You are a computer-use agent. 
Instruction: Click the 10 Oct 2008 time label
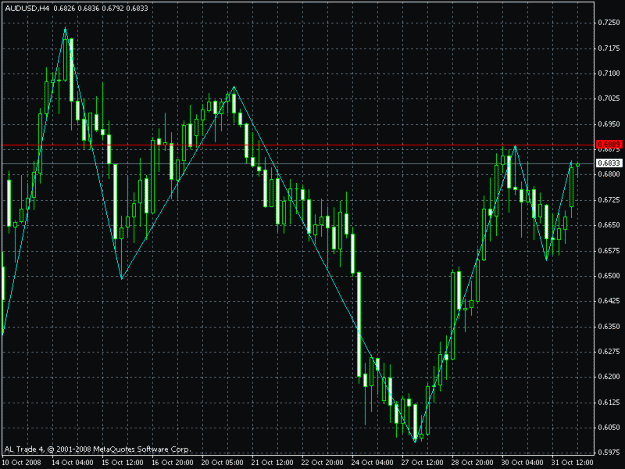click(22, 463)
